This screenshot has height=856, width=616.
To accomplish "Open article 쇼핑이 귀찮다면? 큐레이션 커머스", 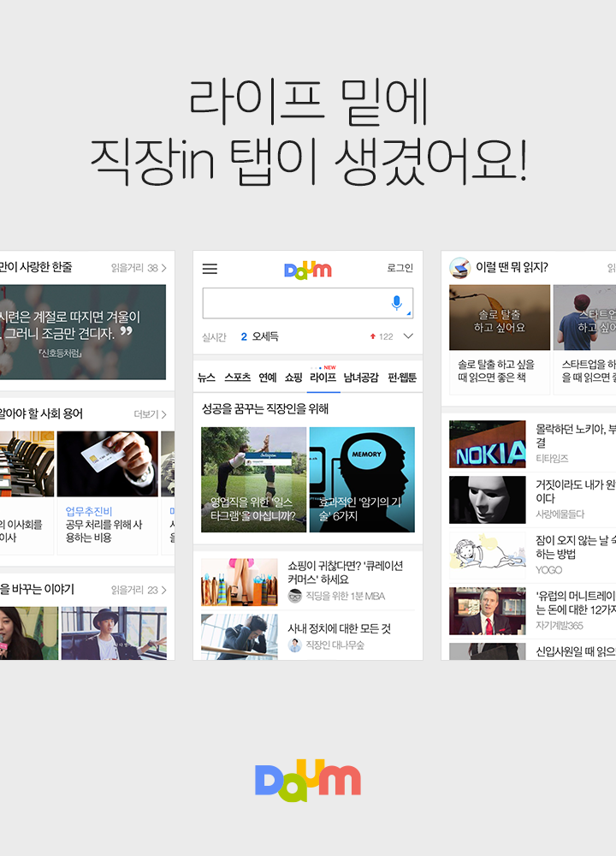I will coord(346,572).
